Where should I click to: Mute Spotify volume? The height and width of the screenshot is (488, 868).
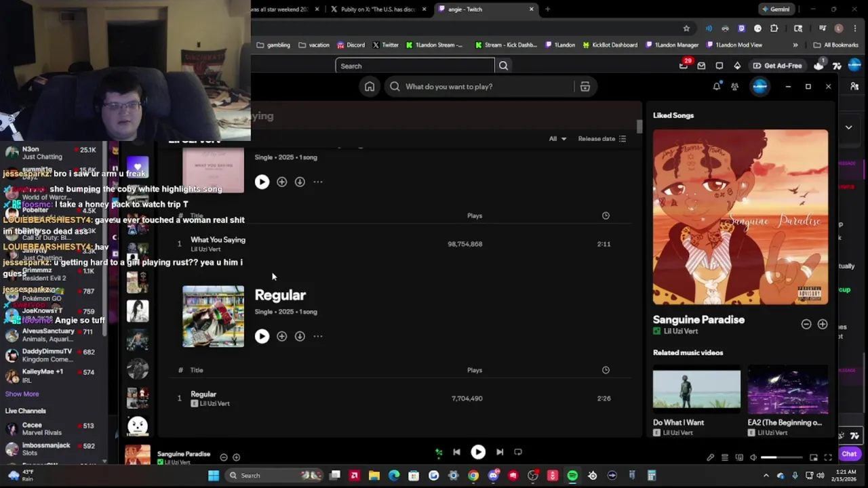[x=753, y=457]
